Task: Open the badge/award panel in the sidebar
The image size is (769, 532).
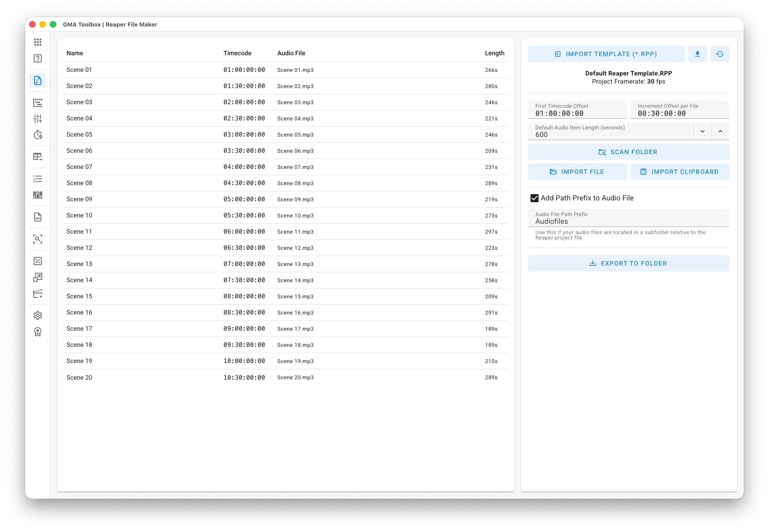Action: coord(38,331)
